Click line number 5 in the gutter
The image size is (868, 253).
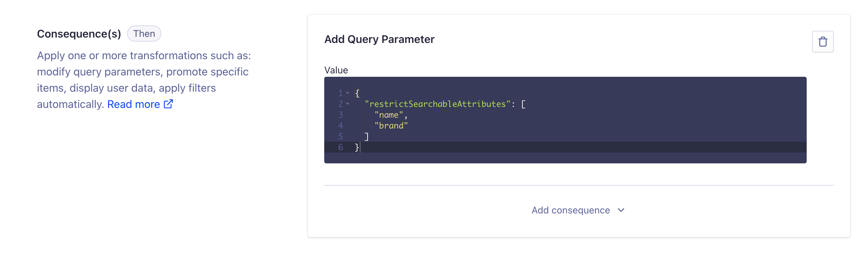click(x=340, y=136)
